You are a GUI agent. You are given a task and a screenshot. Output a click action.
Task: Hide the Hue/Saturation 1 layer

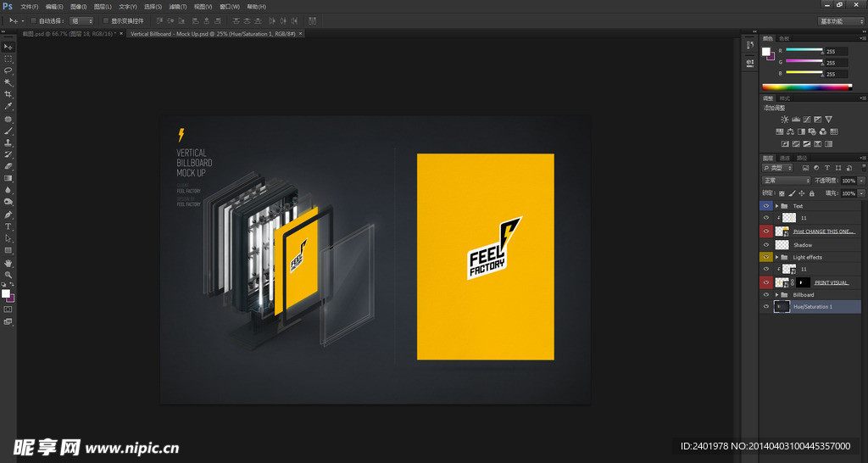[766, 307]
